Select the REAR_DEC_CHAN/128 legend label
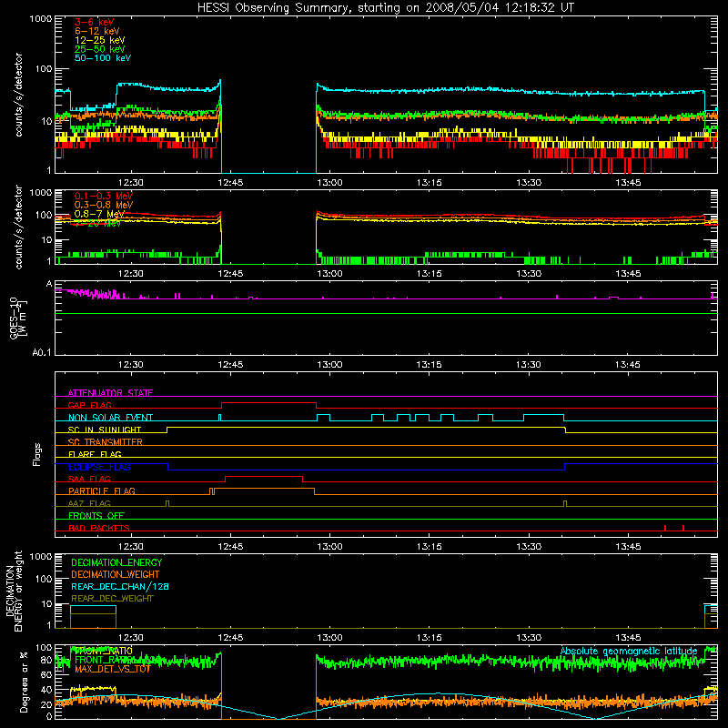 120,587
